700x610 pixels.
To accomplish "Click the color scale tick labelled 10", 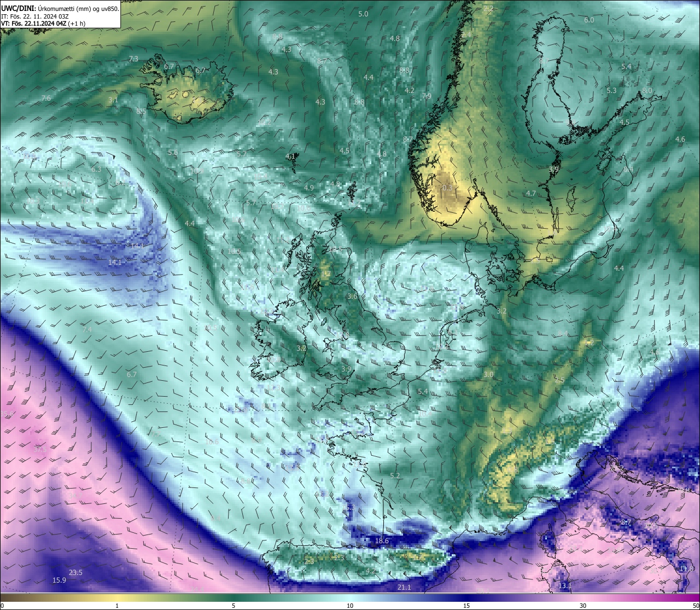I will 349,606.
